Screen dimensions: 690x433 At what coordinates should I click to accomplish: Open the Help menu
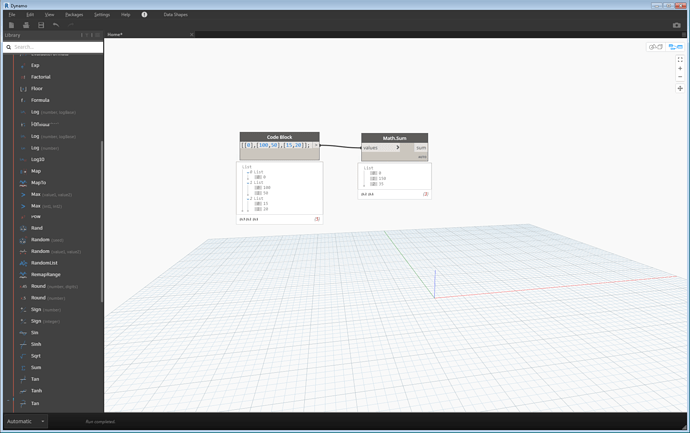click(x=125, y=15)
